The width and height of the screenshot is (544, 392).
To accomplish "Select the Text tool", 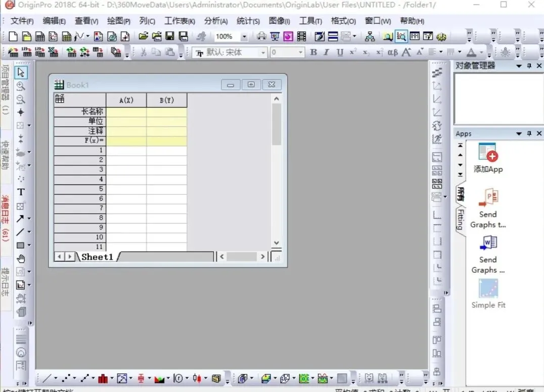I will click(x=21, y=192).
